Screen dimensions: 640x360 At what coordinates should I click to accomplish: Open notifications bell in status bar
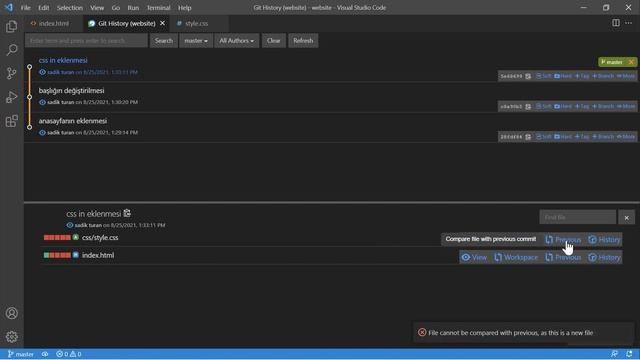tap(629, 354)
